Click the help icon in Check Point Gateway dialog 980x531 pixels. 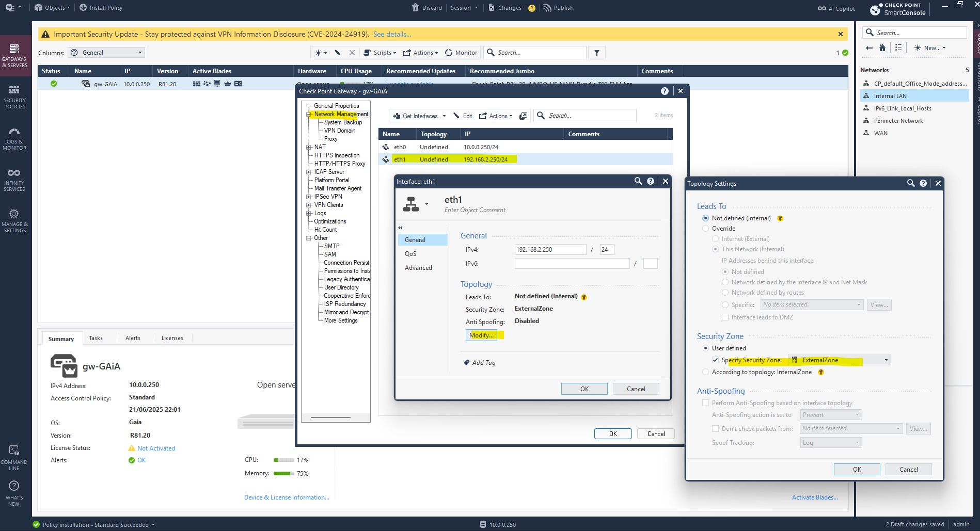pos(665,91)
